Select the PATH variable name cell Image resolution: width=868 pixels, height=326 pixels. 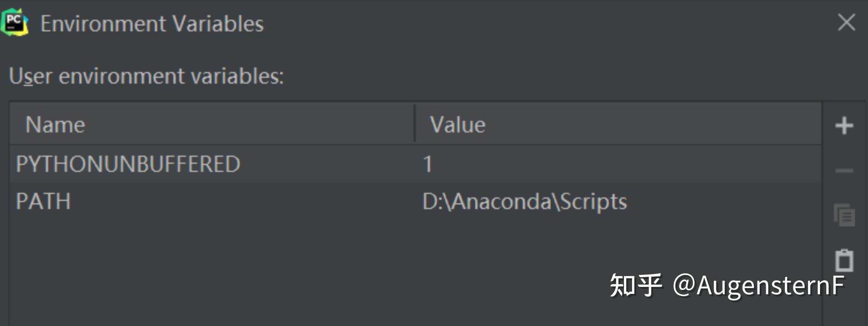pos(212,201)
